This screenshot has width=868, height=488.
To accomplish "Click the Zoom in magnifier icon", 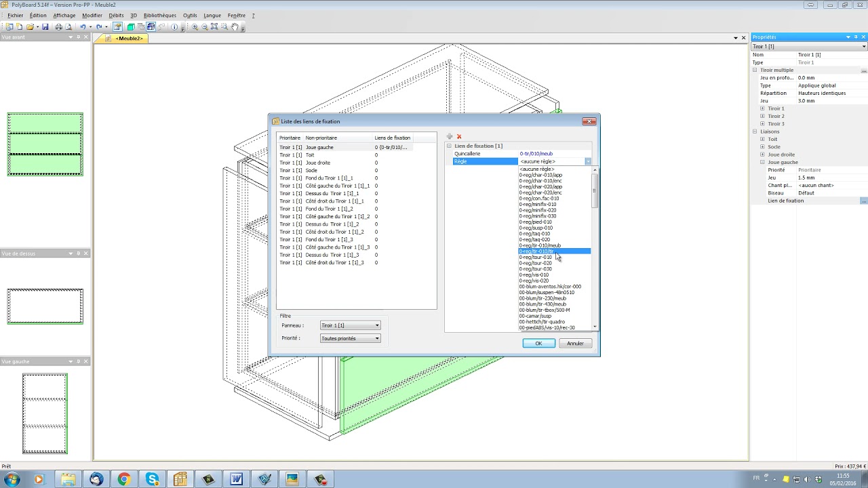I will 195,27.
